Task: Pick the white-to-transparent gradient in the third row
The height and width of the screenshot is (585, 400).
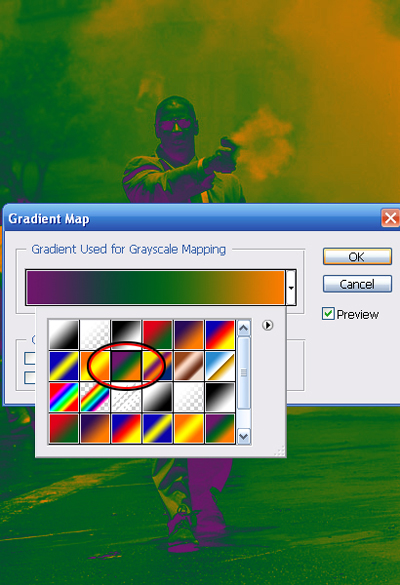Action: click(x=189, y=397)
